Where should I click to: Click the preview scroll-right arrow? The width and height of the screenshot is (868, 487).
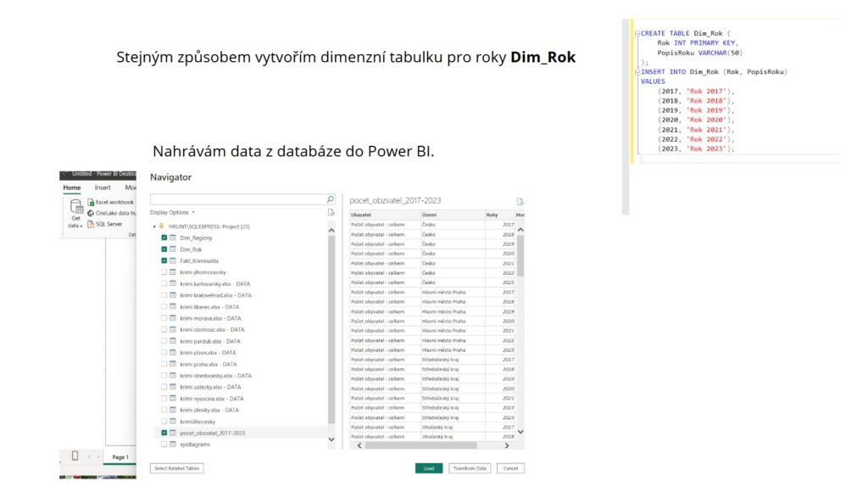[507, 445]
